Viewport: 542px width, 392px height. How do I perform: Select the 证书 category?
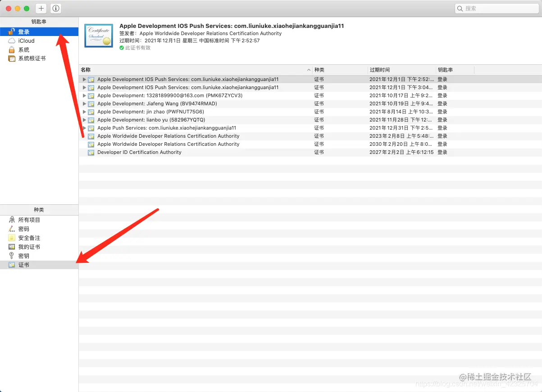[39, 265]
